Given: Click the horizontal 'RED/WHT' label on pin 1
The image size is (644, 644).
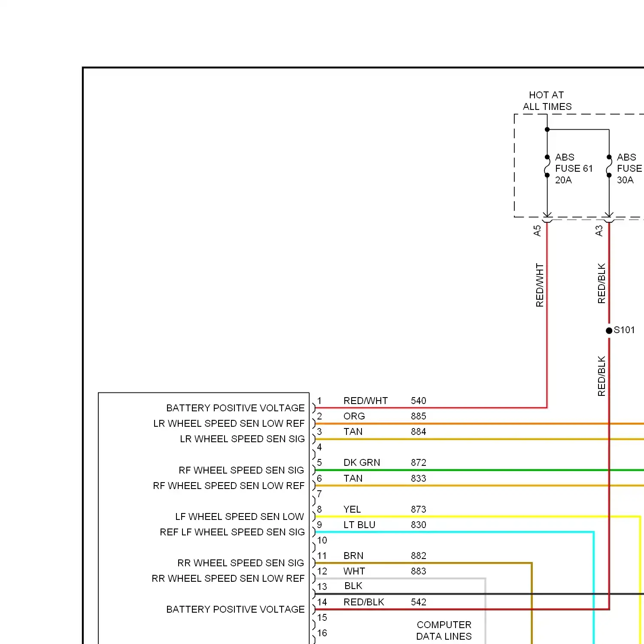Looking at the screenshot, I should point(365,401).
